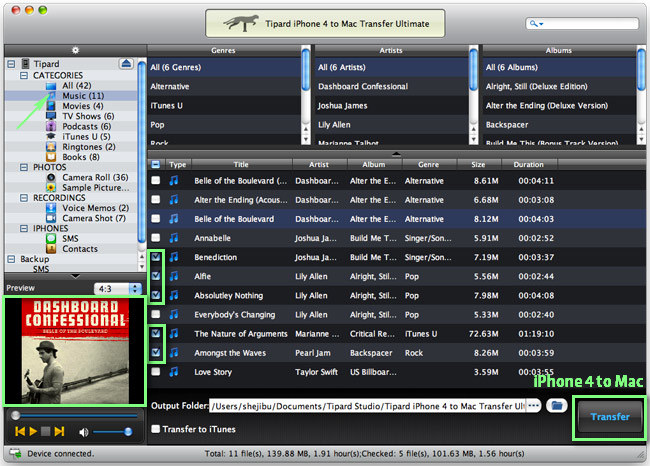Collapse the Tipard device tree node
The image size is (650, 466).
(x=11, y=64)
